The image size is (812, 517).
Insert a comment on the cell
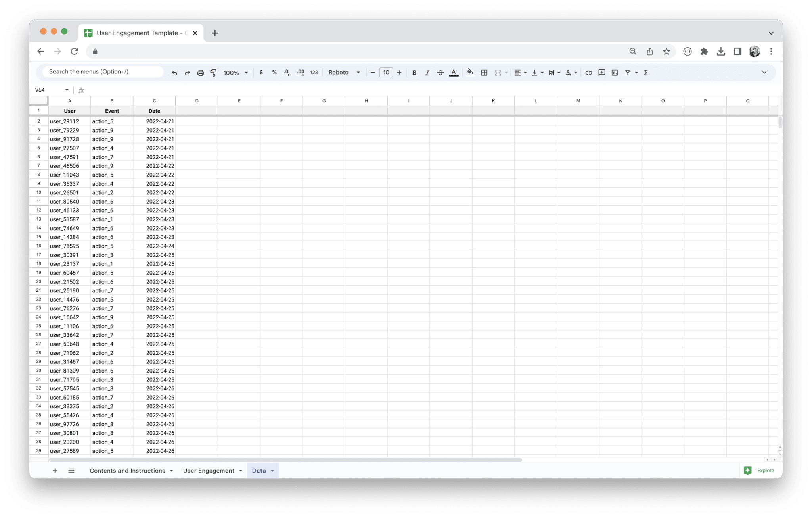[601, 73]
